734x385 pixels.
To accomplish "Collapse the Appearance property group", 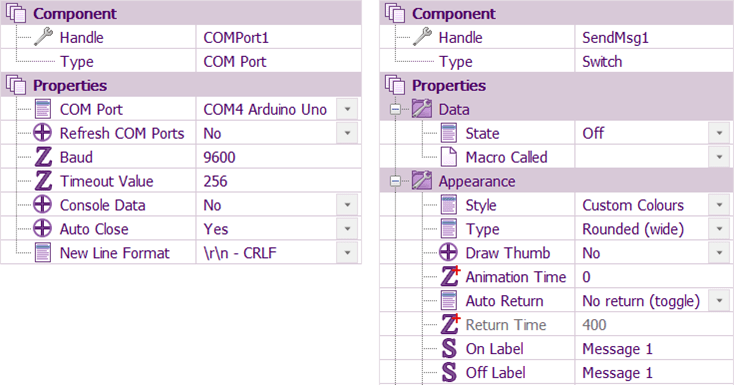I will pos(396,181).
